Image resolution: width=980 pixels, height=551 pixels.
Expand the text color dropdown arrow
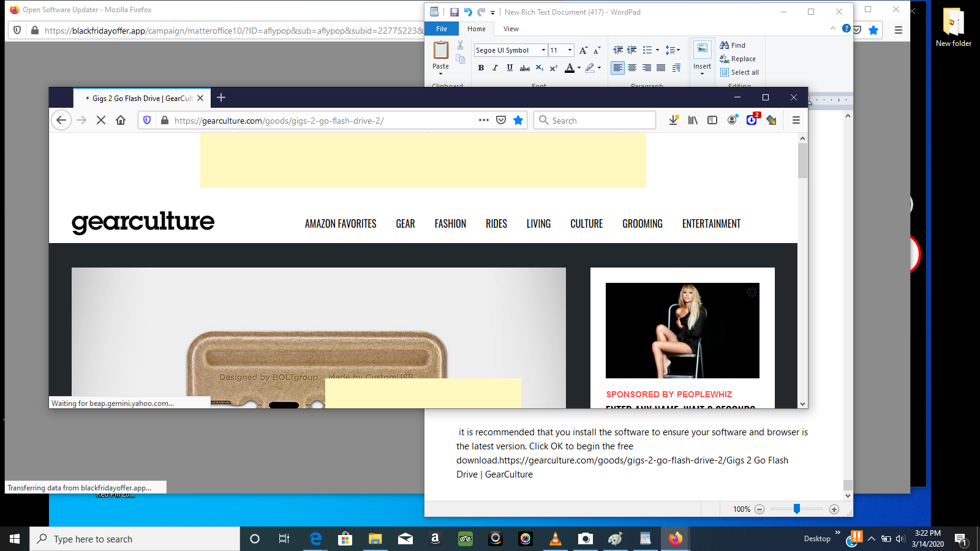[579, 68]
